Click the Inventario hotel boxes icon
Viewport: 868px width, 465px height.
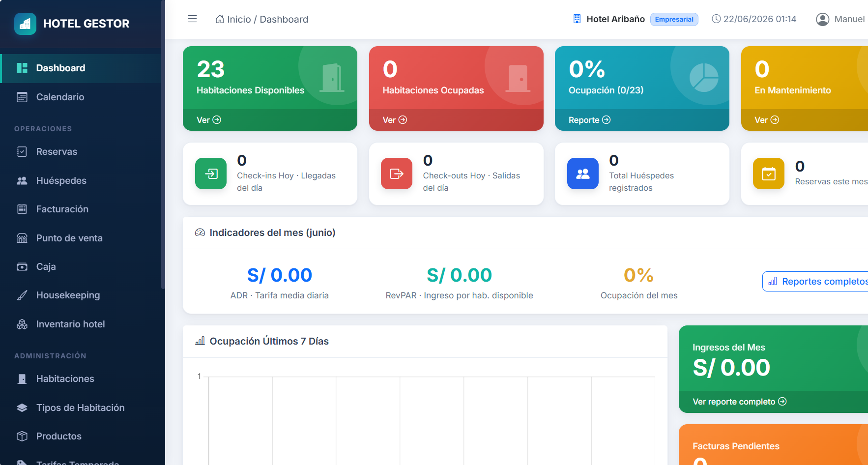22,324
